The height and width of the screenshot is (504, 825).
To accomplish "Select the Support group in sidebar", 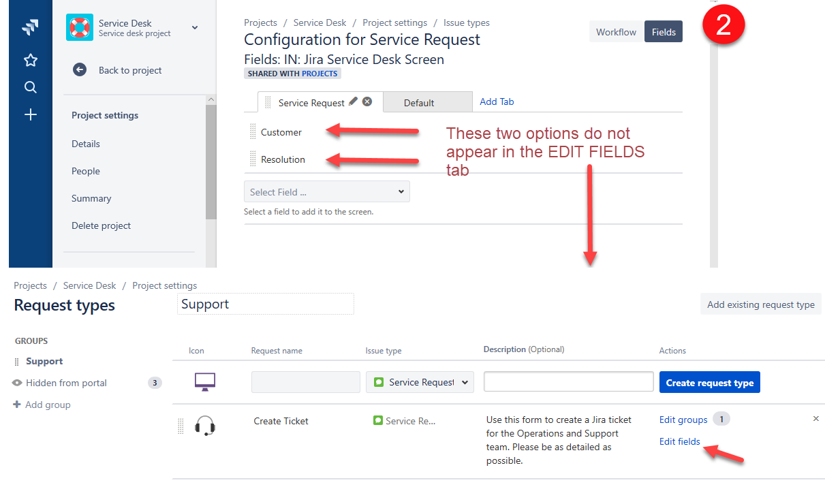I will pos(44,362).
